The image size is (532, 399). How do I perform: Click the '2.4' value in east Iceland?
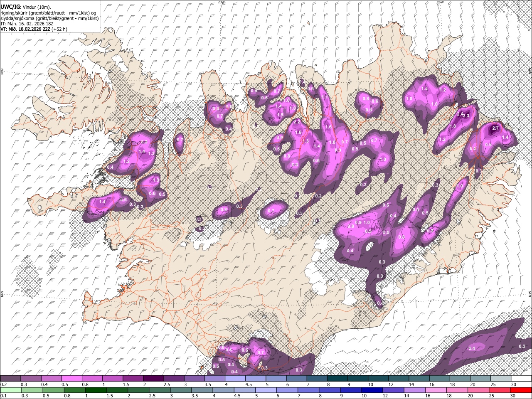coord(460,114)
